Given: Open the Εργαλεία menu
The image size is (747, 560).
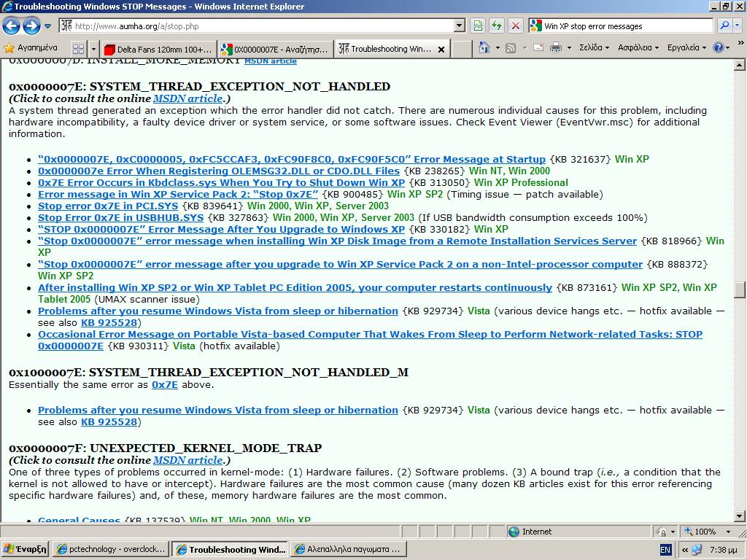Looking at the screenshot, I should point(687,47).
